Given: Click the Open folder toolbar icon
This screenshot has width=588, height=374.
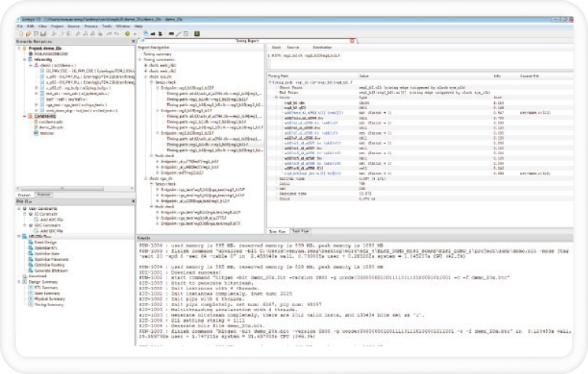Looking at the screenshot, I should click(28, 34).
